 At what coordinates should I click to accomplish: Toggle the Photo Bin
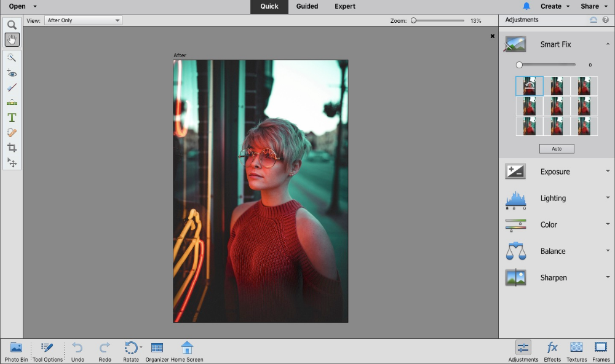tap(16, 350)
